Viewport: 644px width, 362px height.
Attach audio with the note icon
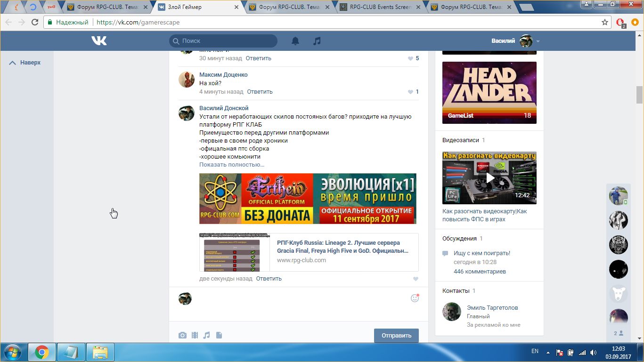point(206,335)
